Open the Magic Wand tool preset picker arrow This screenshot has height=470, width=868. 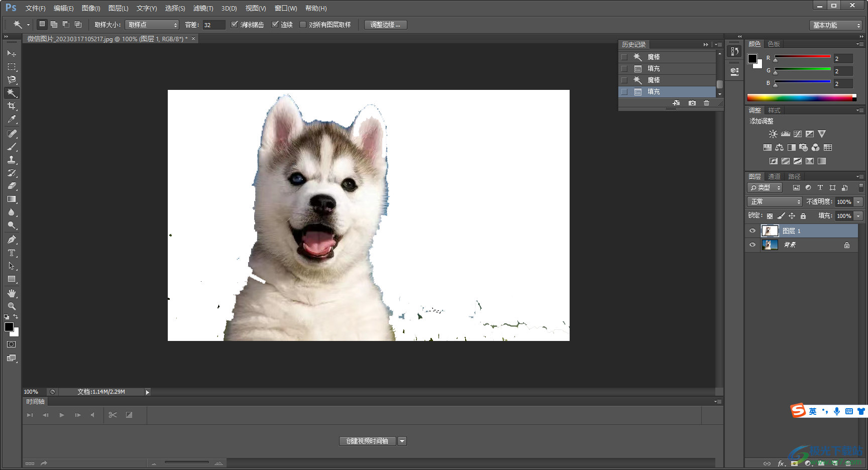click(x=29, y=25)
